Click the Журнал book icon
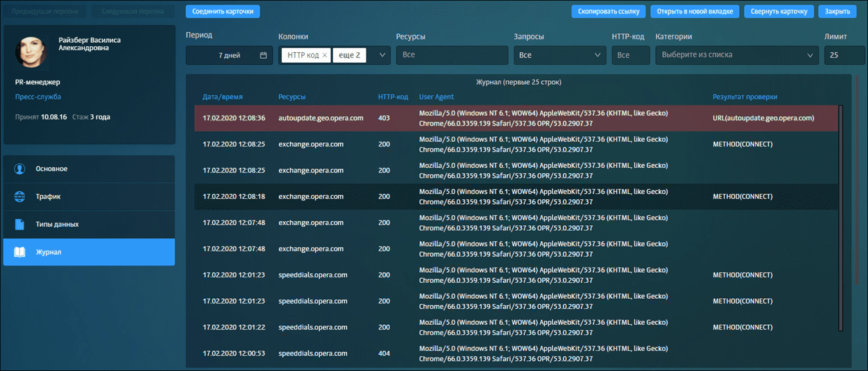868x371 pixels. (20, 252)
